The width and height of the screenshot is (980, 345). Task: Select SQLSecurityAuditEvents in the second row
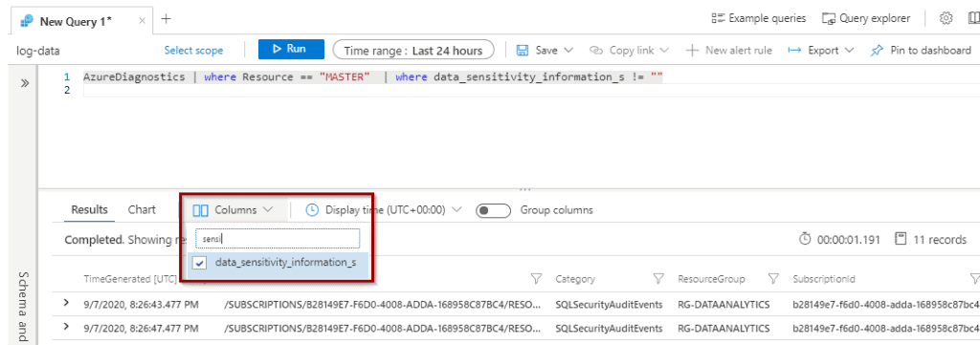609,328
